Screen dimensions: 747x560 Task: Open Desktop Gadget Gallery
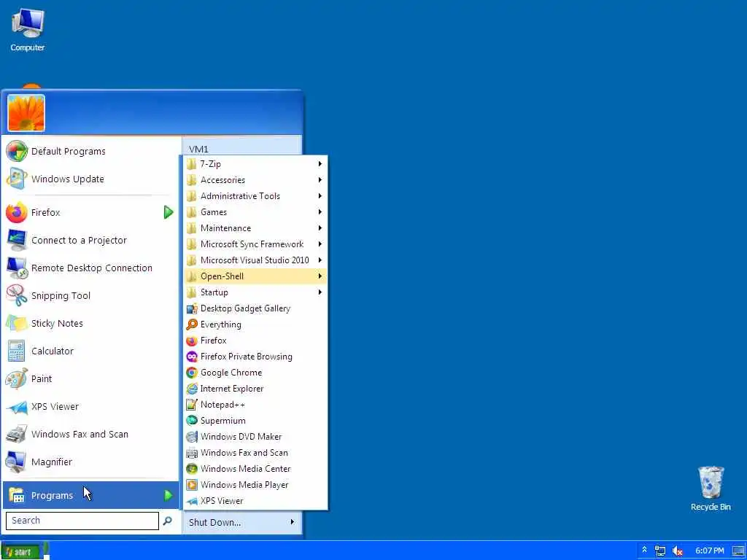coord(255,308)
